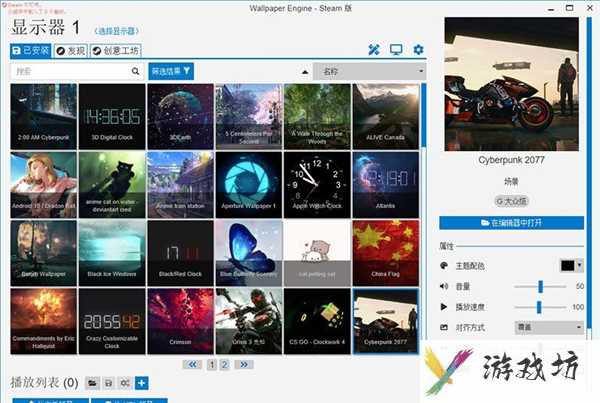This screenshot has height=403, width=600.
Task: Select the anime cat on water wallpaper
Action: 112,185
